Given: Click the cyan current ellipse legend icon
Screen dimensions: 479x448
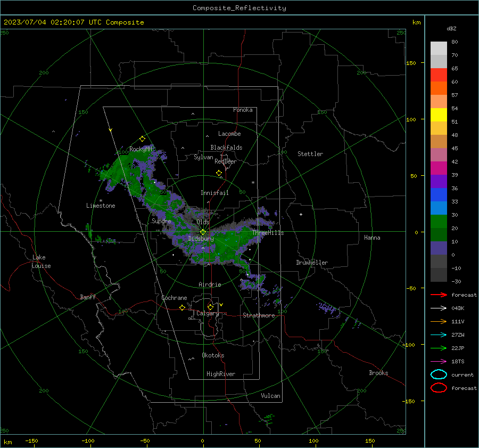Looking at the screenshot, I should click(439, 374).
